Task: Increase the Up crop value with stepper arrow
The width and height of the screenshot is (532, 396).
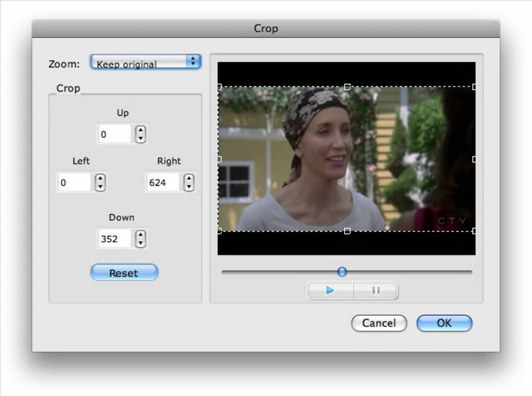Action: tap(140, 130)
